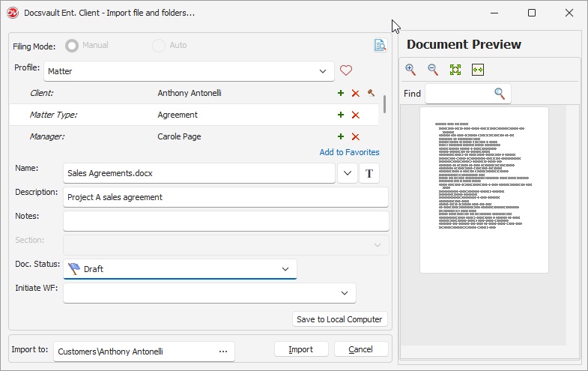Click the Name field with Sales Agreements.docx
This screenshot has height=371, width=588.
[x=199, y=173]
